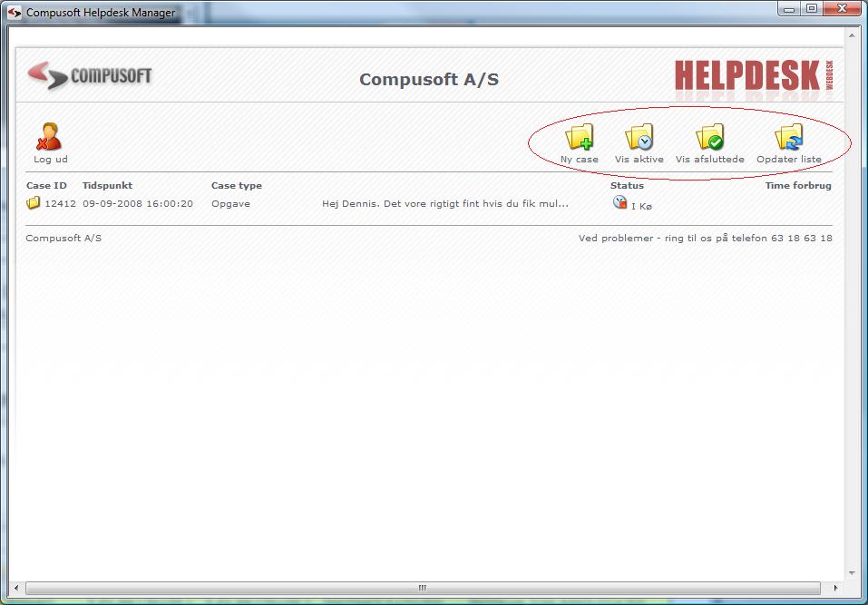Viewport: 868px width, 605px height.
Task: Click the I Kø status text
Action: [x=641, y=207]
